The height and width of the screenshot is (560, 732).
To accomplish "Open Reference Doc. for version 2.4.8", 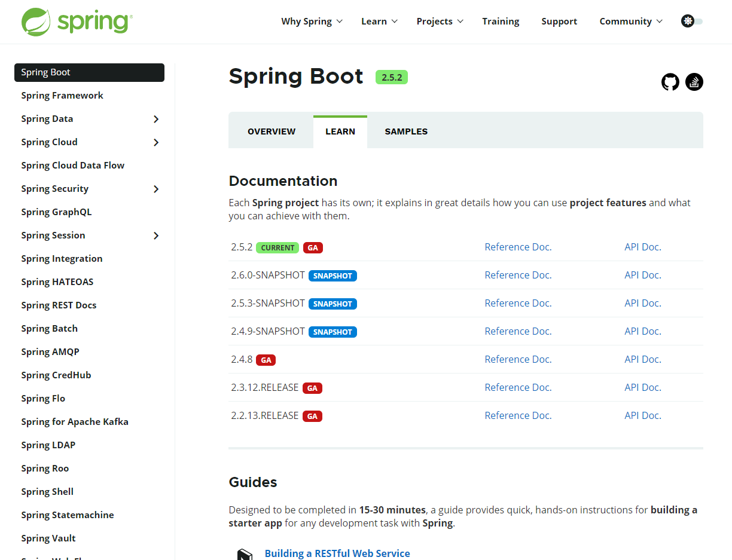I will tap(518, 359).
